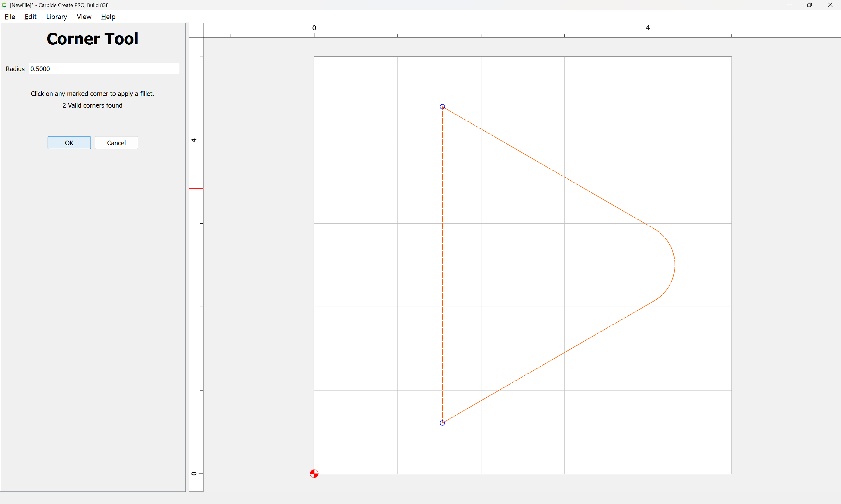Restore down the application window
The width and height of the screenshot is (841, 504).
[809, 5]
